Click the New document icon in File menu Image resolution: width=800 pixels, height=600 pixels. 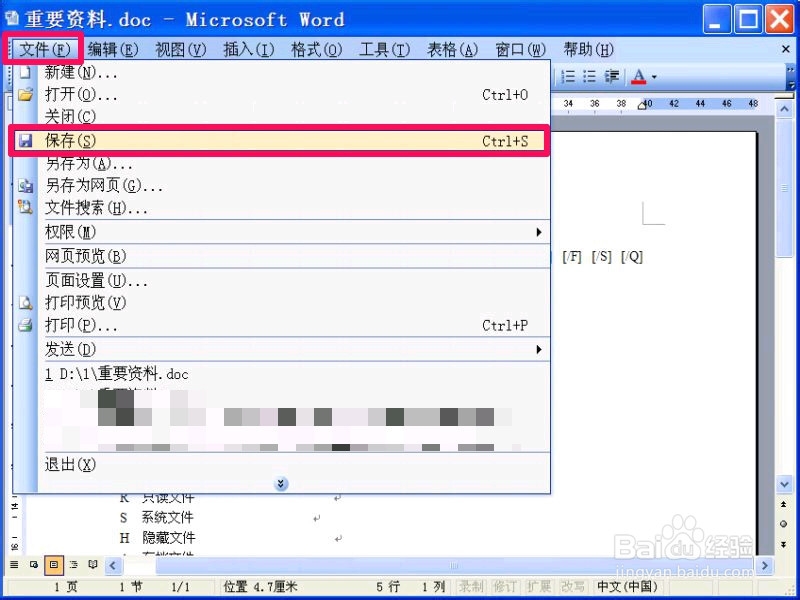coord(25,72)
